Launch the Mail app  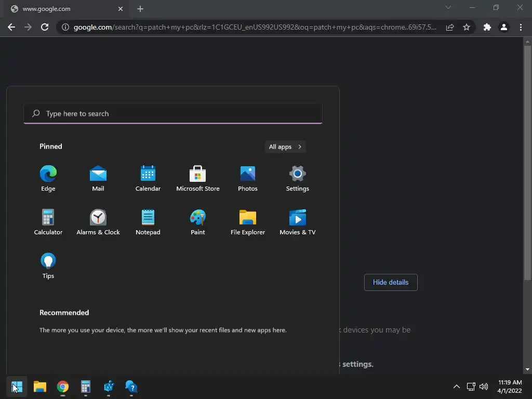[x=98, y=179]
